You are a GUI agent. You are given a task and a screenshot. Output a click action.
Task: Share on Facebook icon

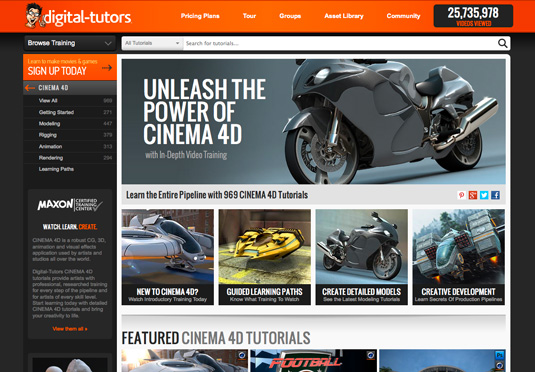[x=495, y=195]
